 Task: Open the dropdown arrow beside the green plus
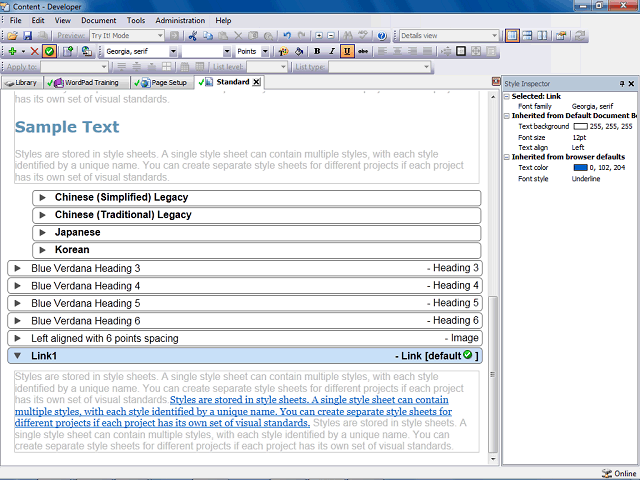point(23,51)
